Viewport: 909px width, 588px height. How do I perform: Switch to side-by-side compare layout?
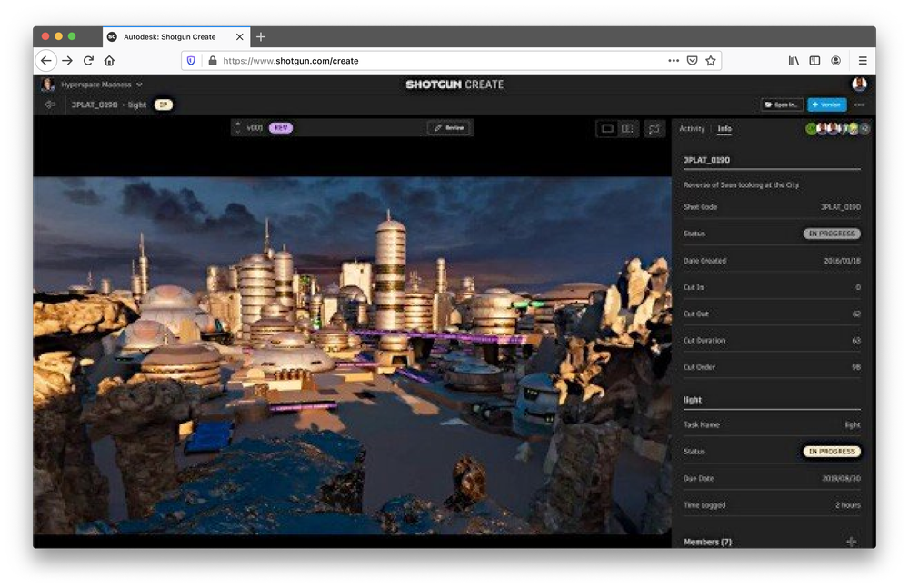[627, 129]
